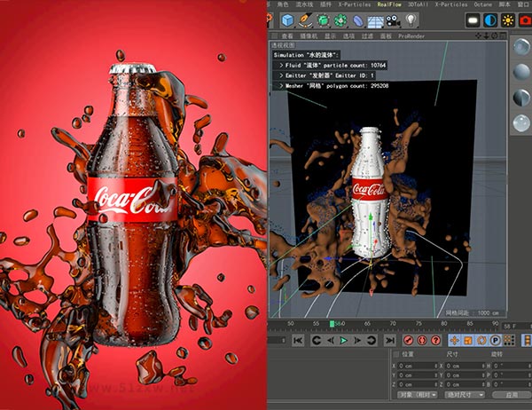Open the RealFlow menu
This screenshot has height=410, width=532.
(389, 4)
